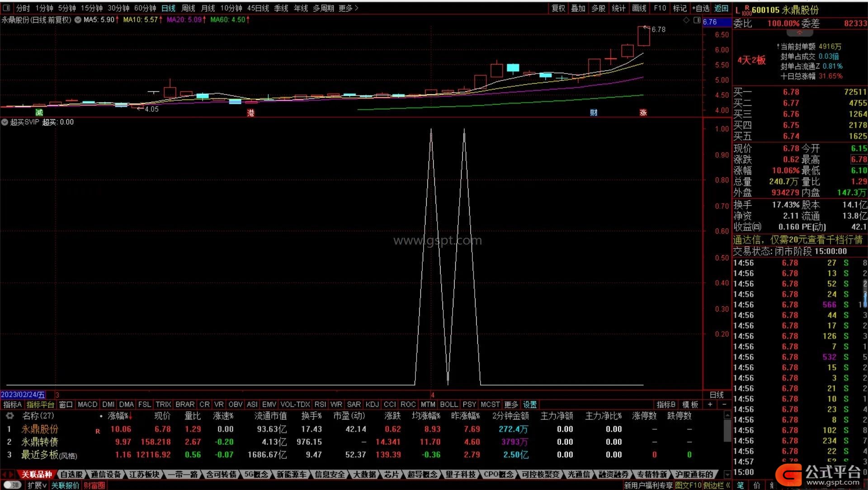
Task: Open the MA settings circle icon next to MA5
Action: [78, 20]
